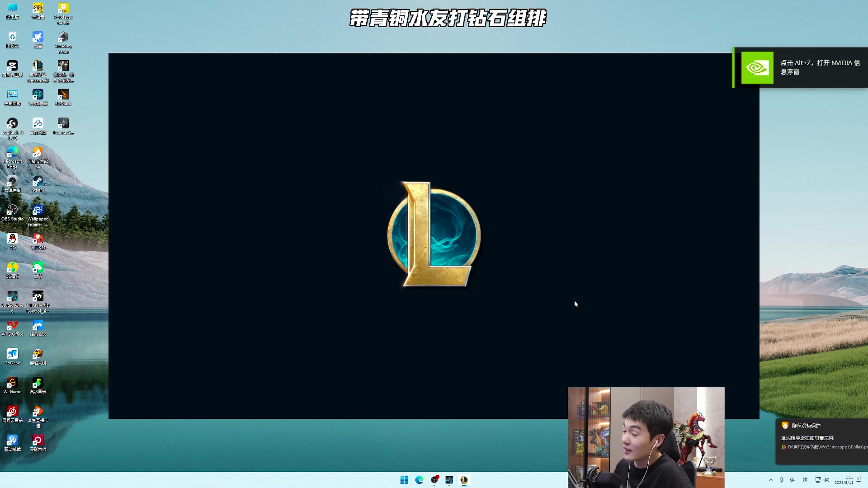This screenshot has width=868, height=488.
Task: Open the network status tray icon
Action: [x=818, y=480]
